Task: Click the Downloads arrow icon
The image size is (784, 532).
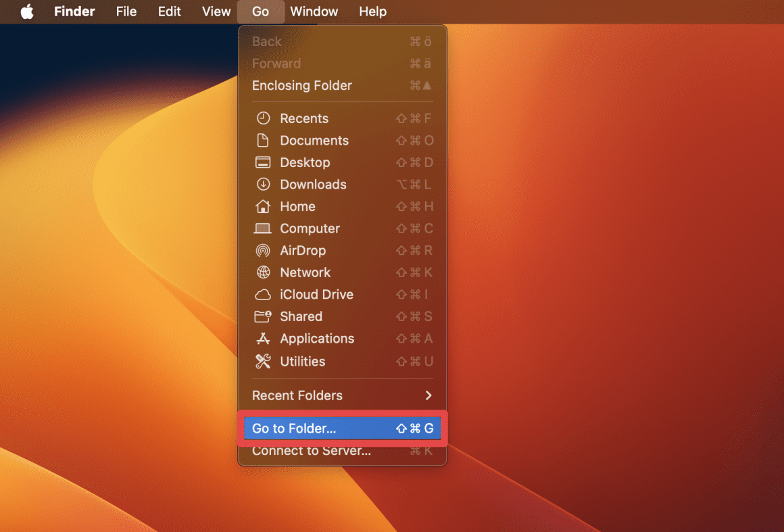Action: [264, 184]
